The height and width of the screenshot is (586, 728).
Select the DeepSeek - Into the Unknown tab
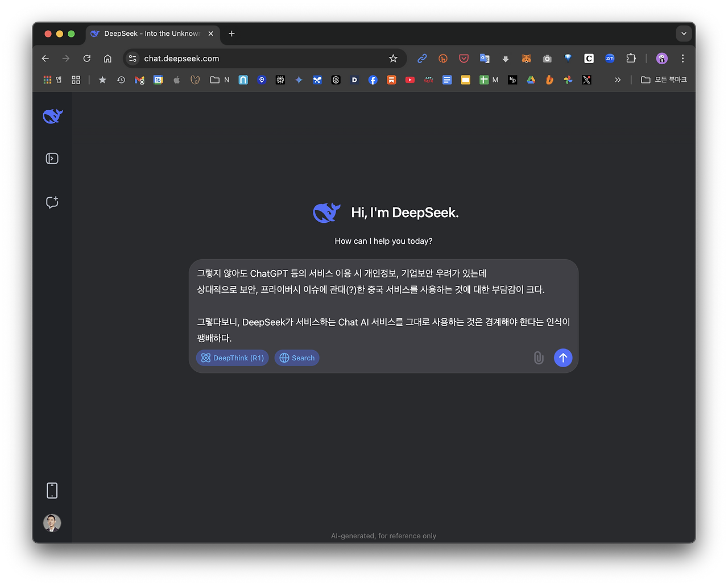pyautogui.click(x=152, y=34)
